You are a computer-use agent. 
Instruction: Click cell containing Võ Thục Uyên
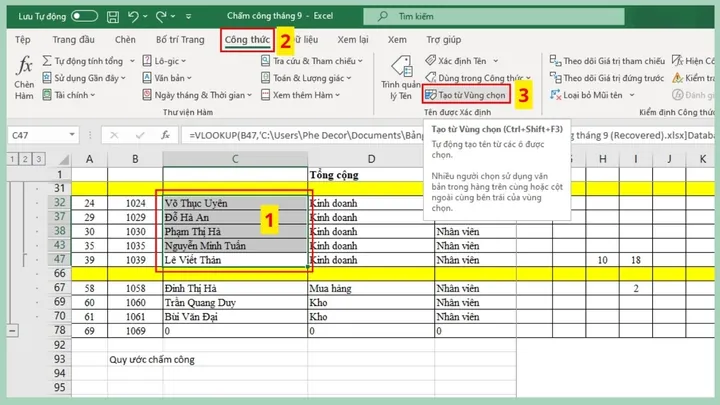(x=235, y=203)
